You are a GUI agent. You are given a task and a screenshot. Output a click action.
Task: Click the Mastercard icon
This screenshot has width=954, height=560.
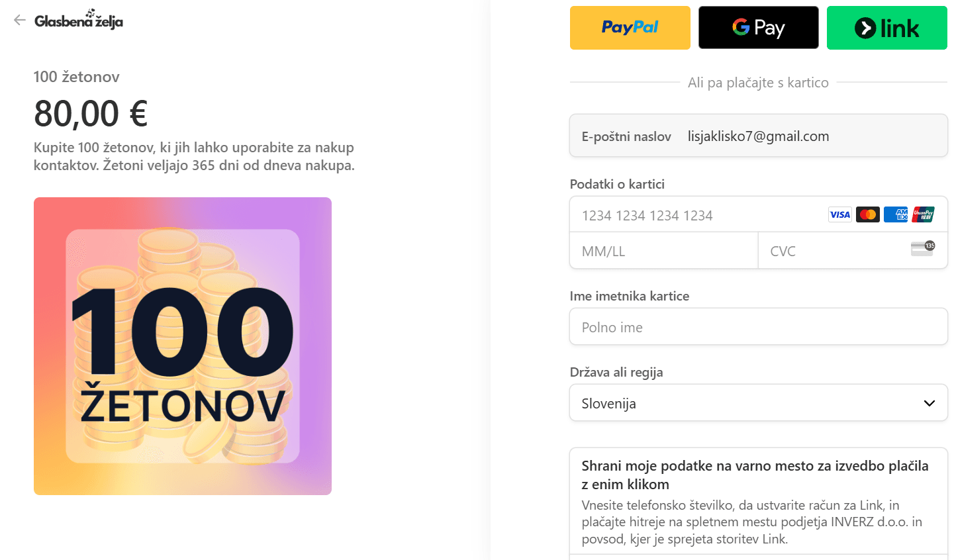[867, 214]
